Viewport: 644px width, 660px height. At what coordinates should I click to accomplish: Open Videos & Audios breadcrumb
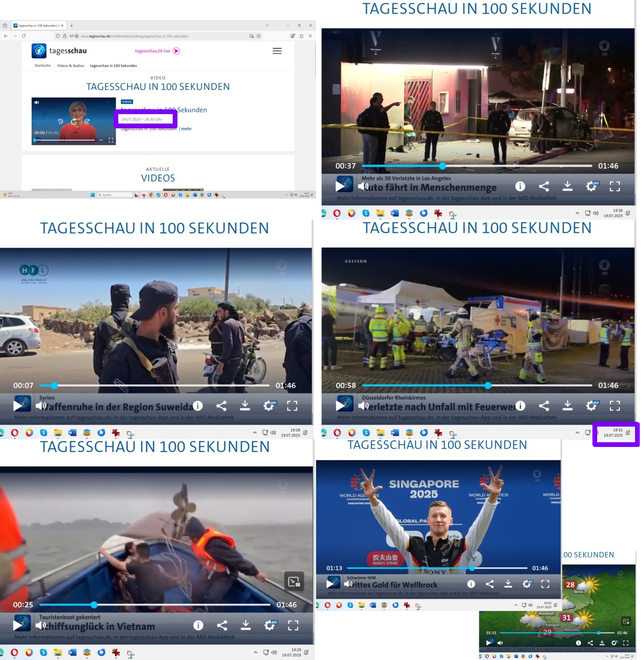pyautogui.click(x=71, y=66)
